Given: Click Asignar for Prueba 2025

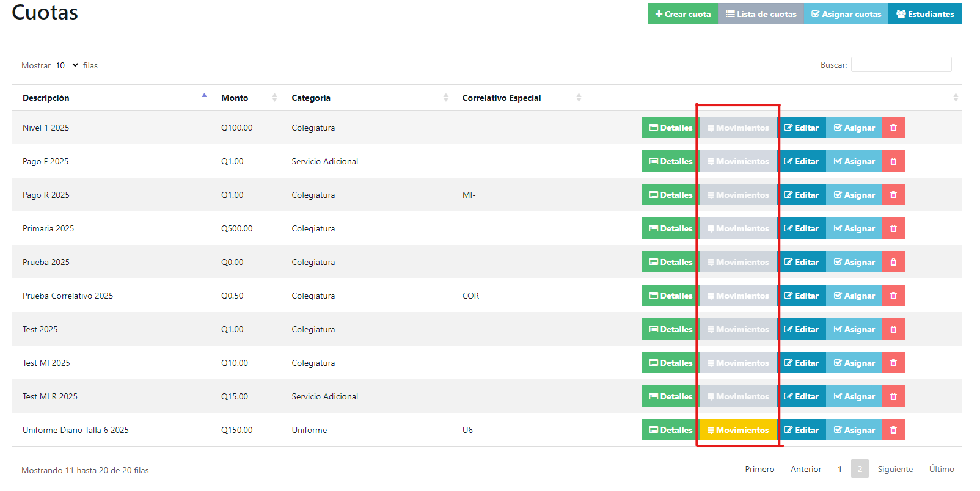Looking at the screenshot, I should click(x=854, y=262).
